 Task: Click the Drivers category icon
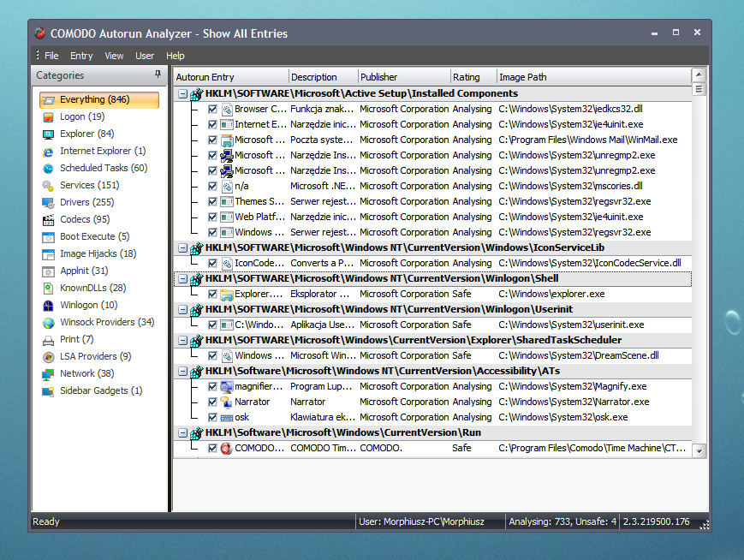[47, 203]
